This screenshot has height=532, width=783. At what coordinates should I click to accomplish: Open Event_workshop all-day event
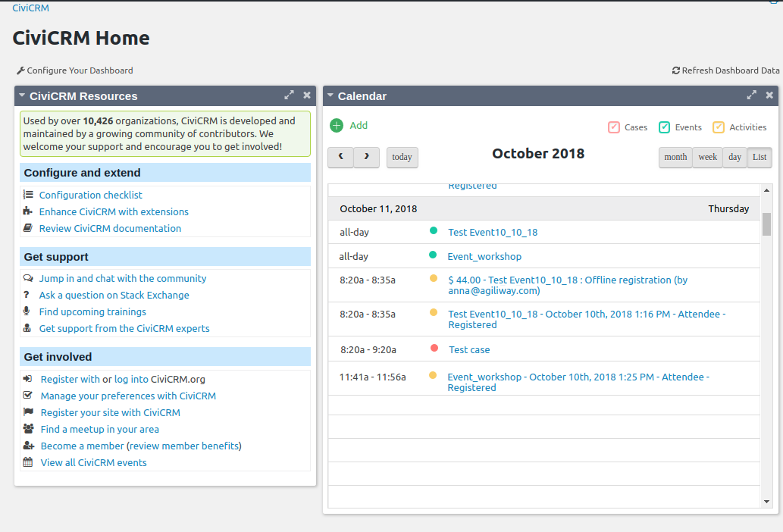pyautogui.click(x=484, y=256)
